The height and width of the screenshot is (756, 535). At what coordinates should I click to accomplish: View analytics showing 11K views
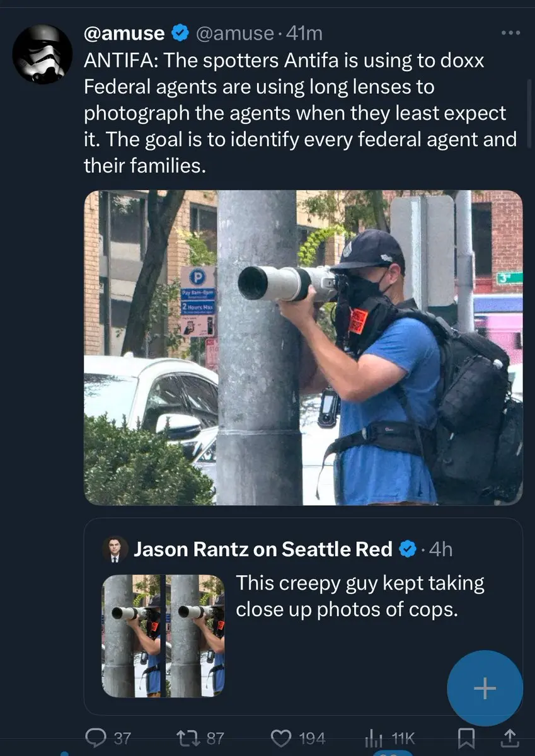pos(389,738)
